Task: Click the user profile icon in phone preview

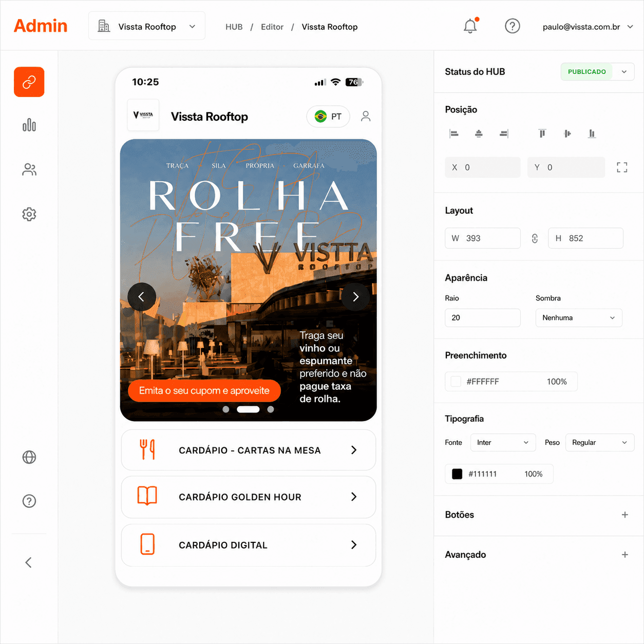Action: click(x=366, y=117)
